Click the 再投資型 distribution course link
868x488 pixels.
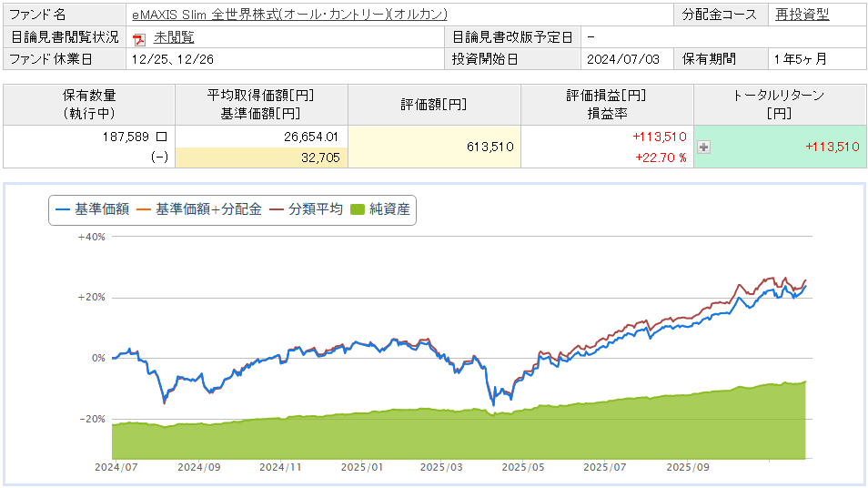click(x=802, y=15)
